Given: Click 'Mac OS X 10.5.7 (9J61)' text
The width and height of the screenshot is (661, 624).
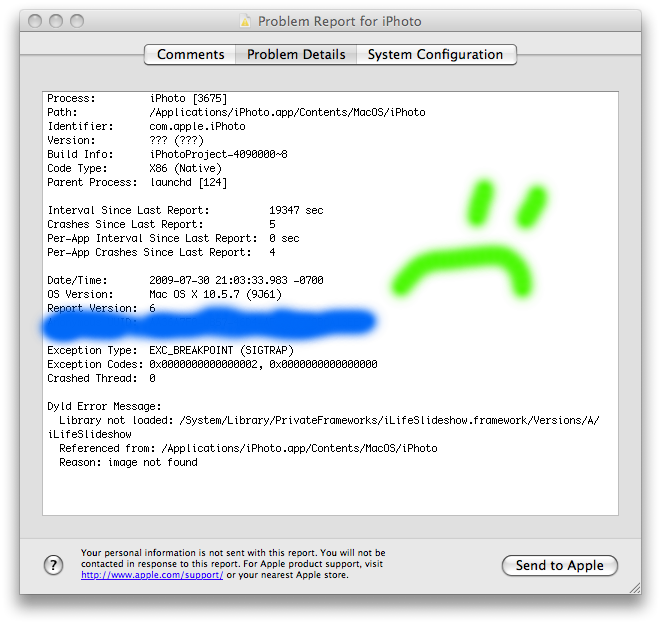Looking at the screenshot, I should coord(215,294).
